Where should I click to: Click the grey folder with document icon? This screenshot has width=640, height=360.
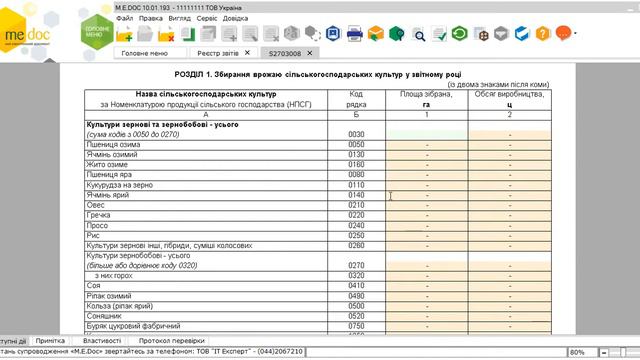click(x=145, y=34)
